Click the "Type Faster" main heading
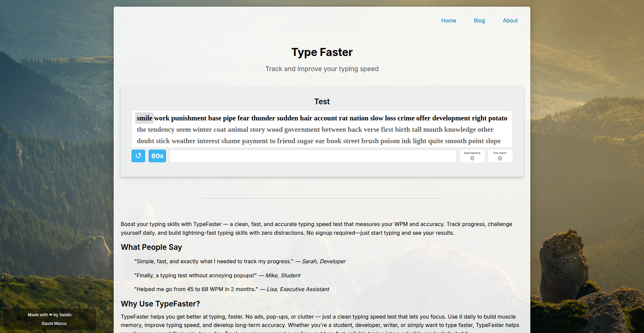Screen dimensions: 644x333 coord(322,52)
